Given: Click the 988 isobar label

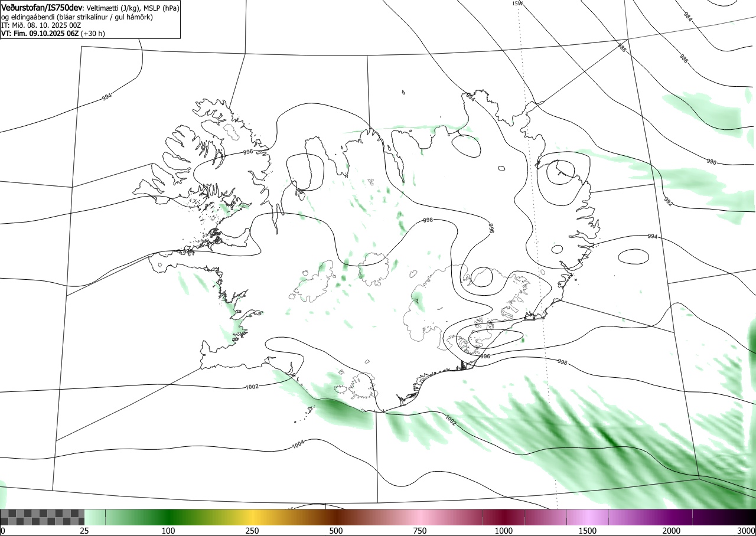Looking at the screenshot, I should [x=622, y=47].
